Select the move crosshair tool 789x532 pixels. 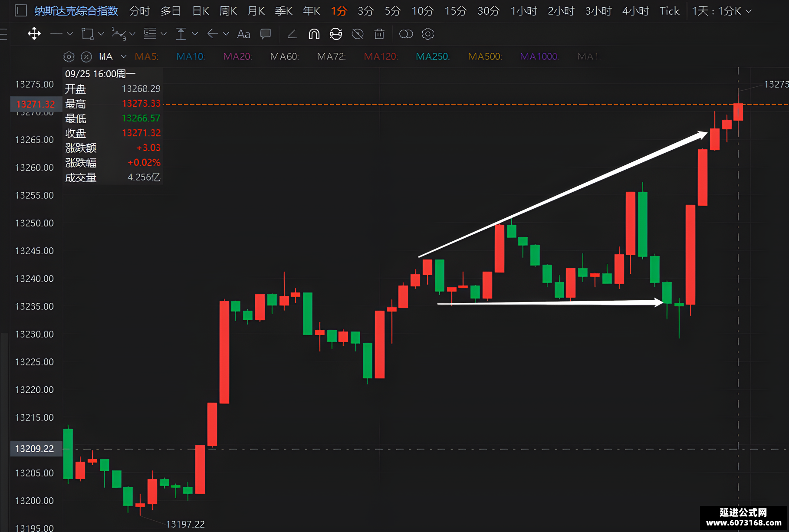[x=34, y=34]
